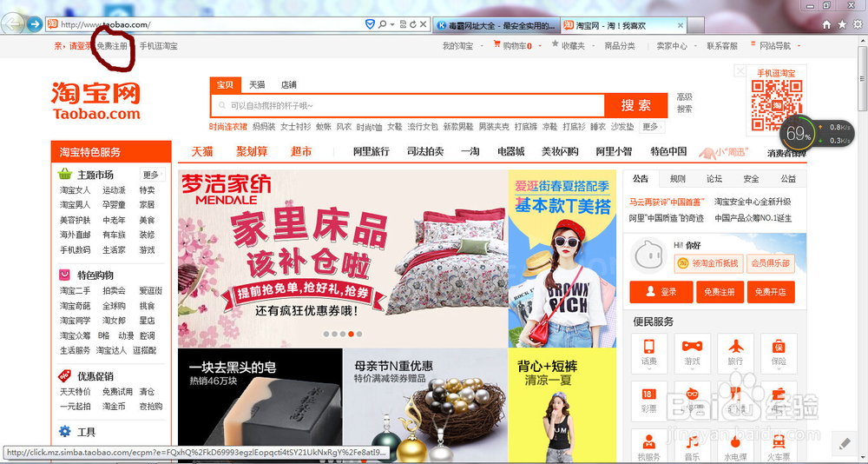Click the 音乐 music note icon

click(692, 441)
